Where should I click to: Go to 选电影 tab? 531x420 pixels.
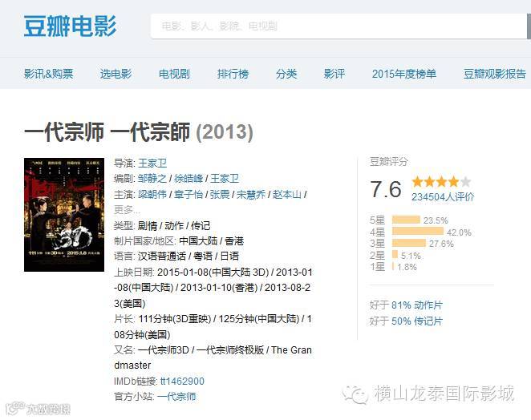[x=116, y=74]
